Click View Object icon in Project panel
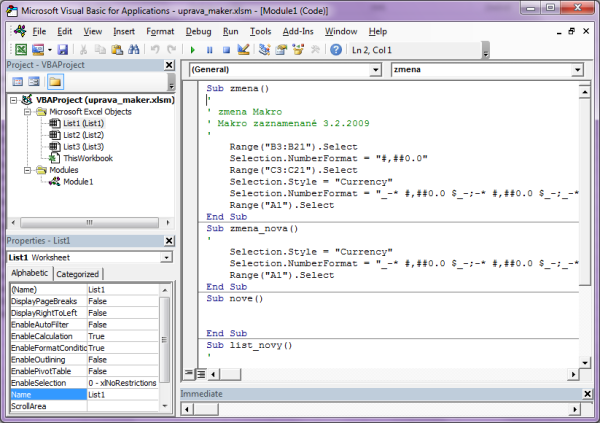The height and width of the screenshot is (423, 600). [x=34, y=82]
